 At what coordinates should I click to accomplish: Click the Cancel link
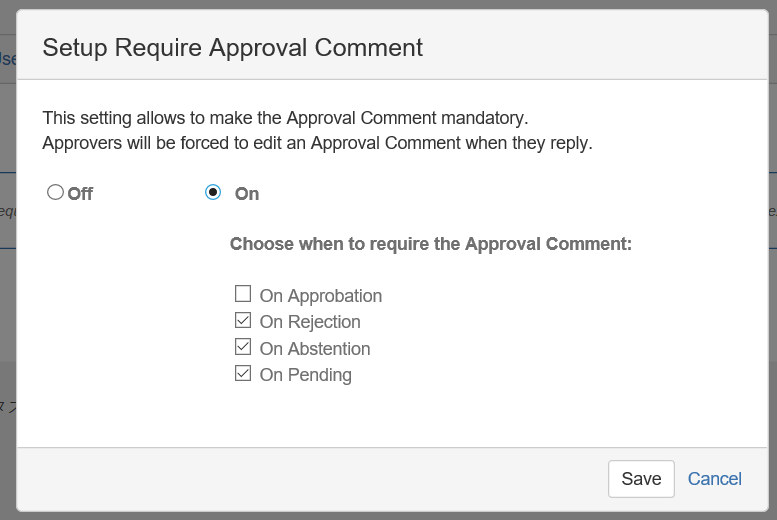point(714,479)
